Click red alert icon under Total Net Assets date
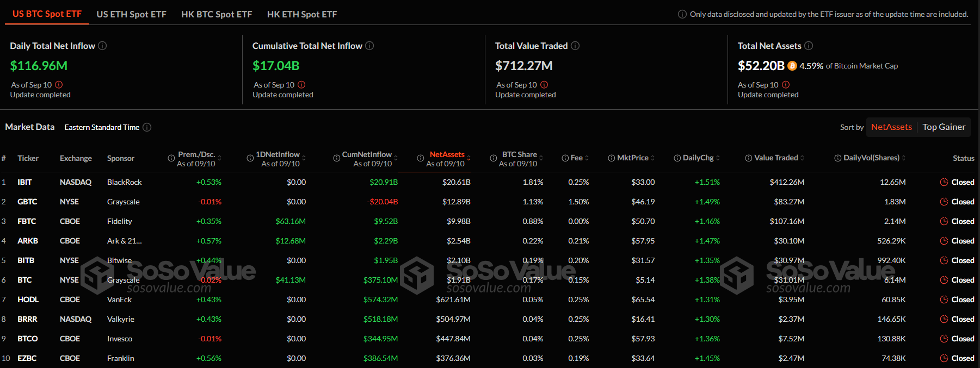The width and height of the screenshot is (980, 368). tap(786, 85)
